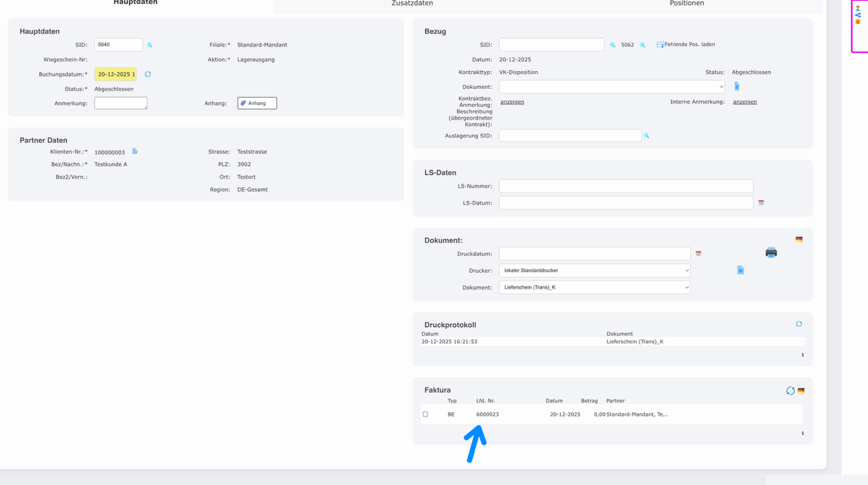Open client edit icon beside Klienten-Nr.

tap(135, 151)
